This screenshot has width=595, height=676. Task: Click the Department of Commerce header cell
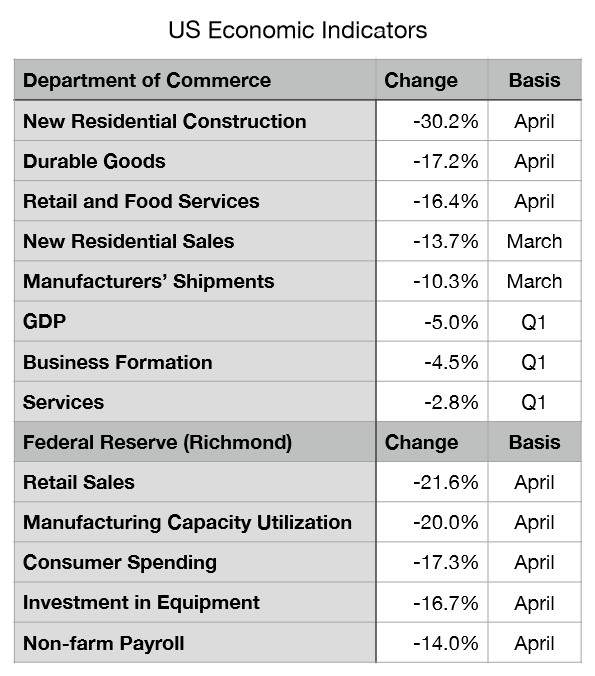point(195,80)
